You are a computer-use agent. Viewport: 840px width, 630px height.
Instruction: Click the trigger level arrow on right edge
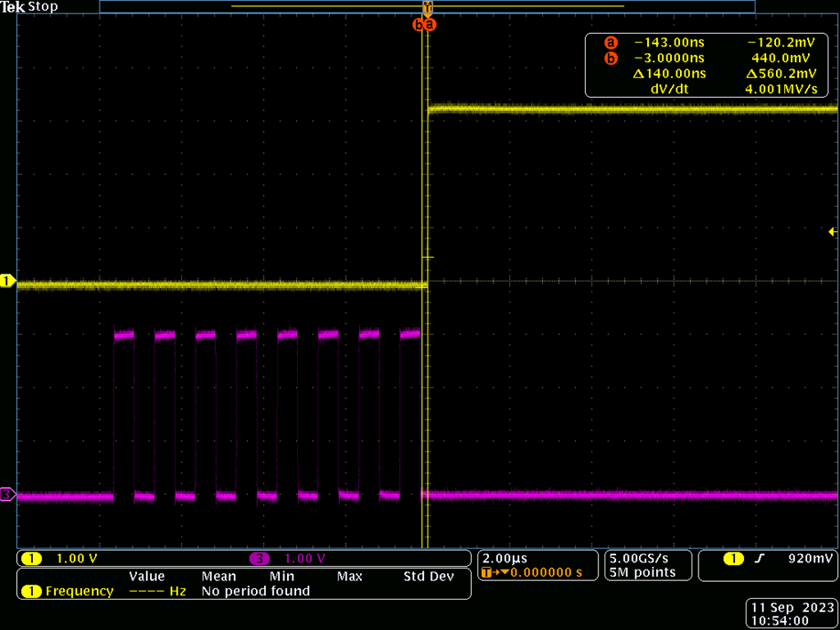(x=833, y=231)
